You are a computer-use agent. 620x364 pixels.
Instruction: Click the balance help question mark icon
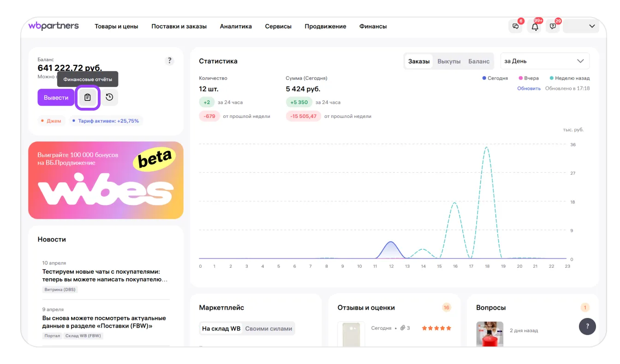coord(169,60)
